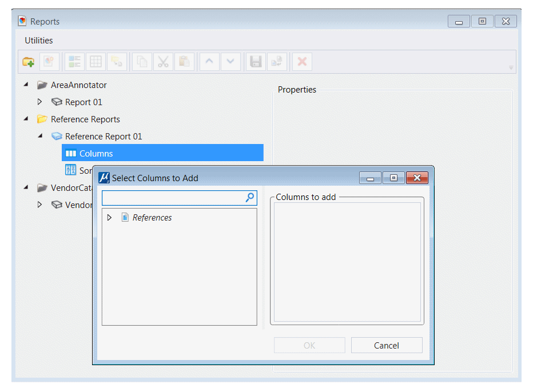Minimize the Select Columns to Add dialog

pos(371,178)
